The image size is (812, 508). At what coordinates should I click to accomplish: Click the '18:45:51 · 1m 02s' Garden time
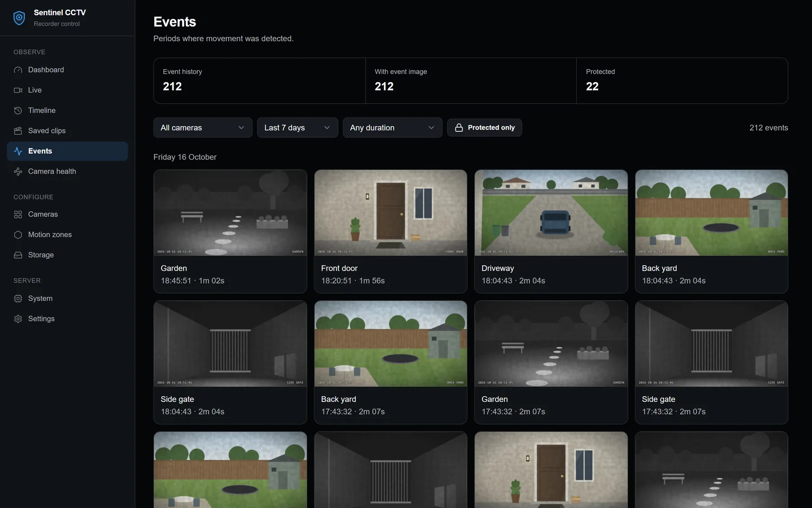[193, 281]
